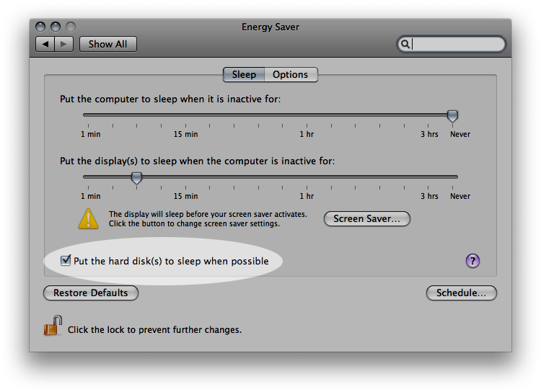
Task: Open the Schedule dialog
Action: click(462, 293)
